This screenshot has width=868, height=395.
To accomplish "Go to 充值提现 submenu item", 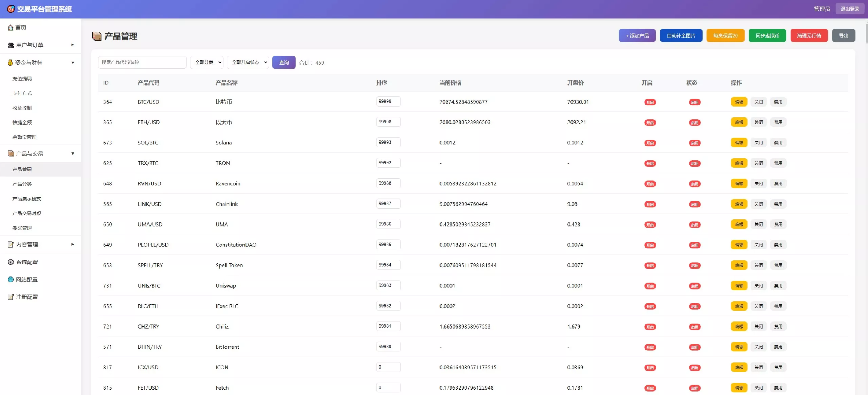I will pos(22,79).
